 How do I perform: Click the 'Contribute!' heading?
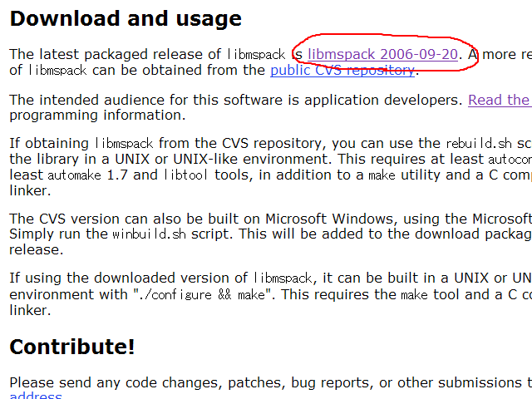click(x=72, y=347)
